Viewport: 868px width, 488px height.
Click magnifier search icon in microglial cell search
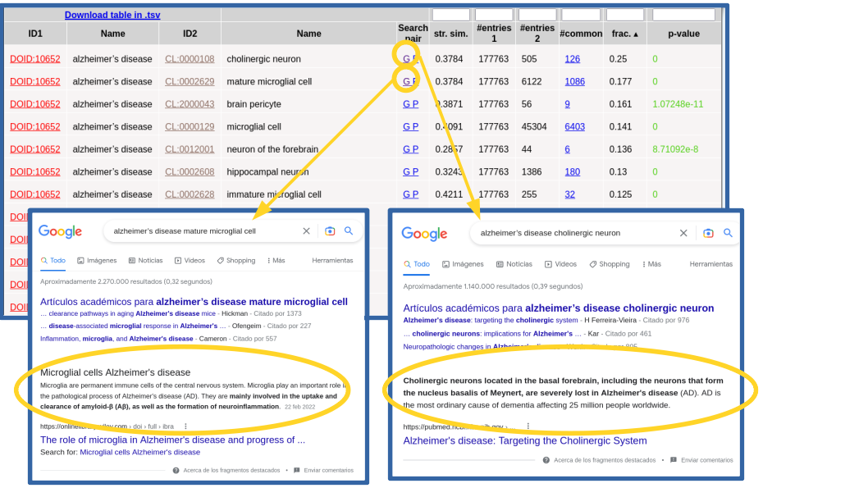click(x=349, y=231)
